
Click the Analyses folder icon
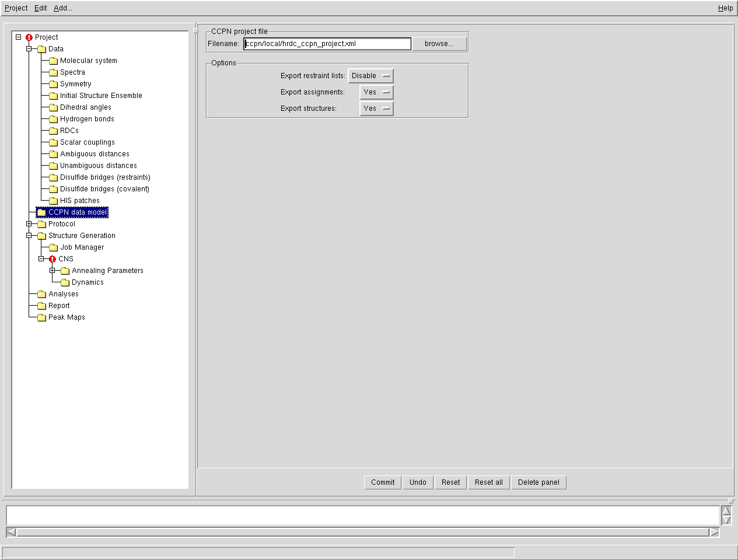pos(41,293)
